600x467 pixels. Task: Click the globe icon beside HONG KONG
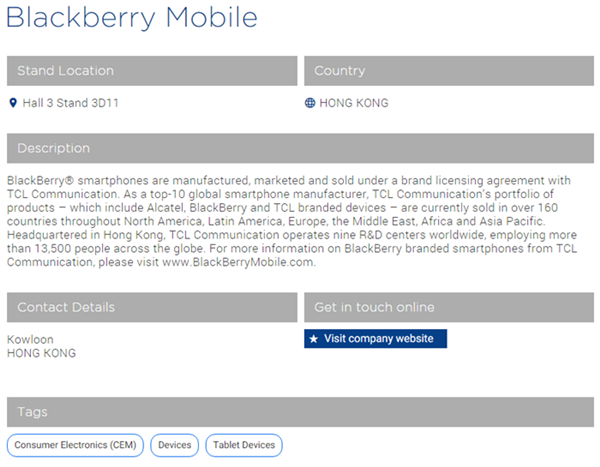click(310, 103)
